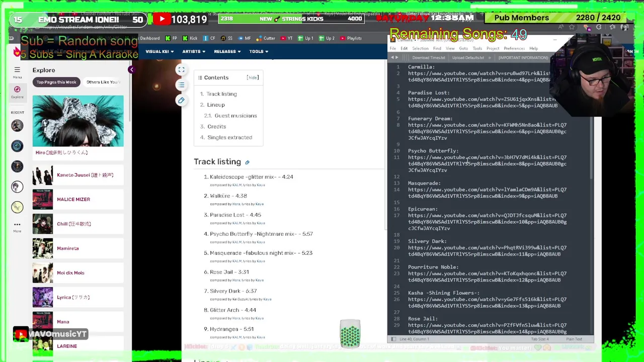644x362 pixels.
Task: Open the Lyrica thumbnail image
Action: click(43, 297)
